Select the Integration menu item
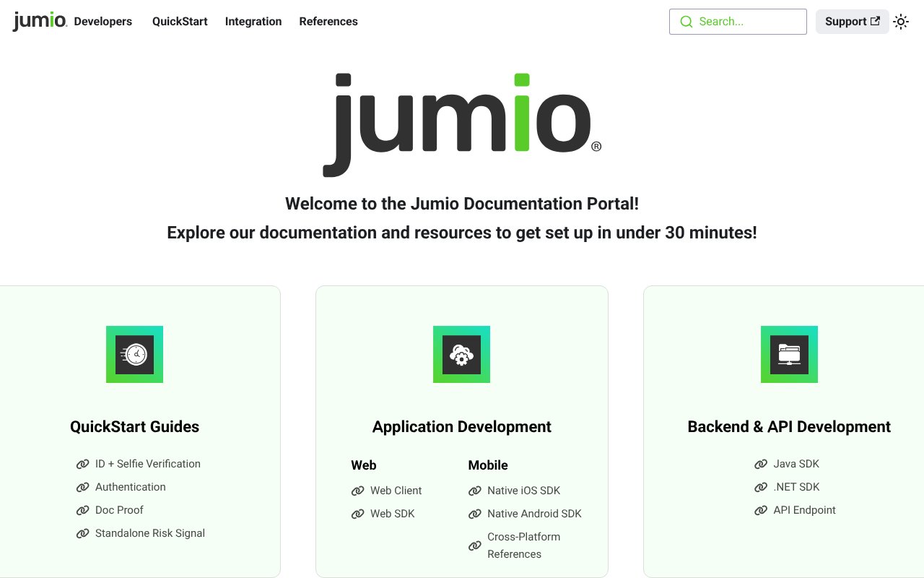 (253, 22)
